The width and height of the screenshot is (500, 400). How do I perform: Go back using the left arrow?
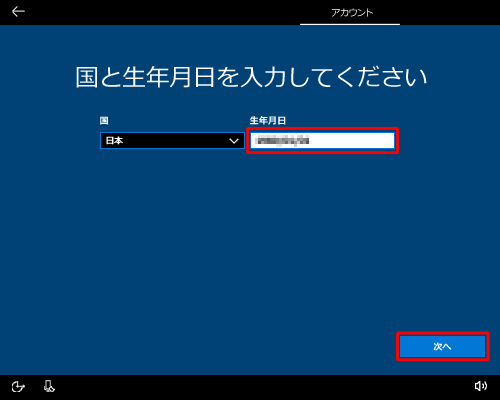(x=18, y=12)
